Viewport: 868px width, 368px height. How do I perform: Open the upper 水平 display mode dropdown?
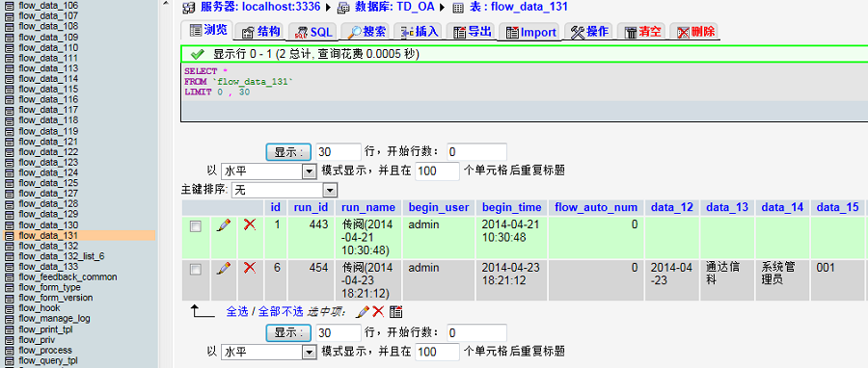point(268,171)
